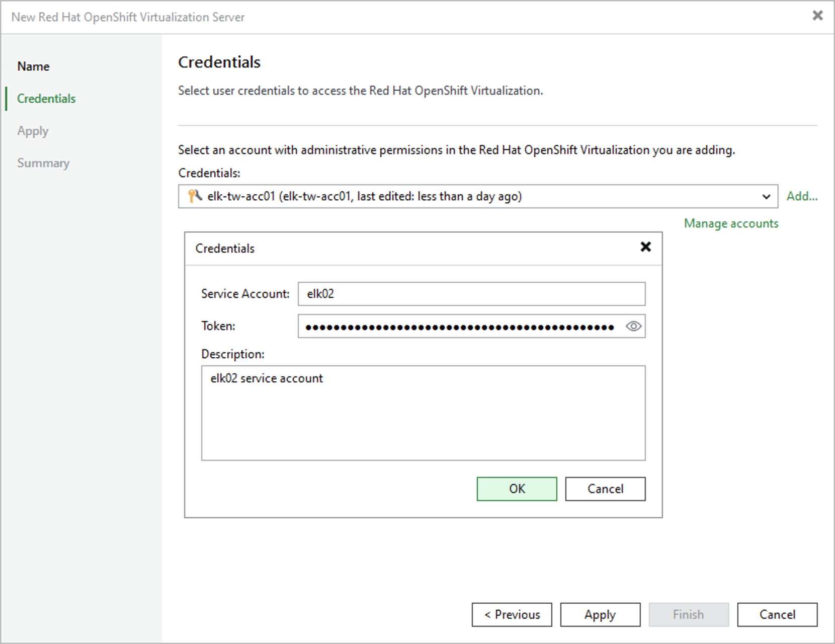The image size is (835, 644).
Task: Click 'Select user credentials to access' text
Action: click(x=361, y=91)
